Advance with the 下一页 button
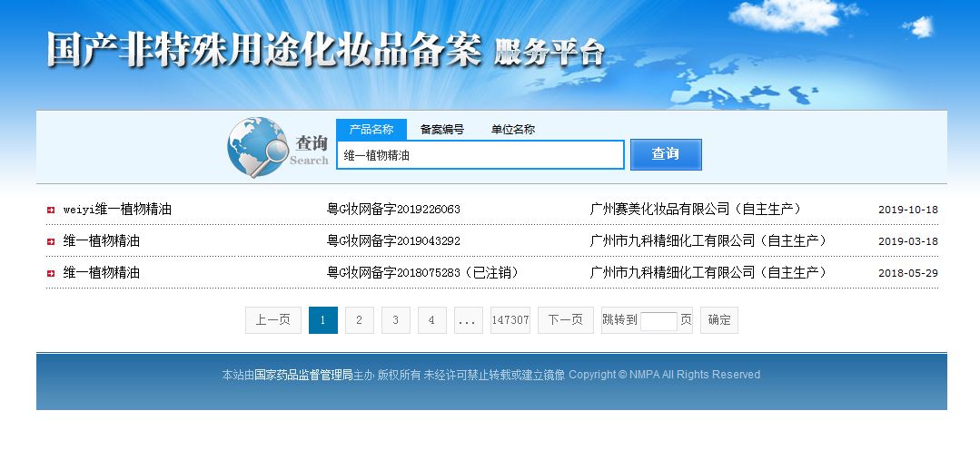The width and height of the screenshot is (980, 450). click(x=566, y=320)
